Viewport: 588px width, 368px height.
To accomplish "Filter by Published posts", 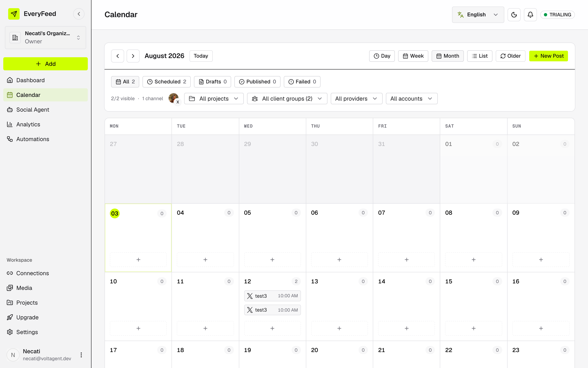I will (x=257, y=82).
